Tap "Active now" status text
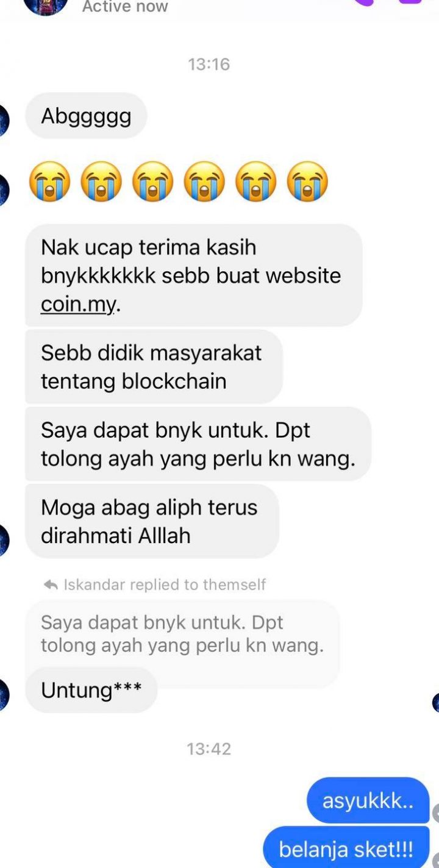 [x=125, y=7]
